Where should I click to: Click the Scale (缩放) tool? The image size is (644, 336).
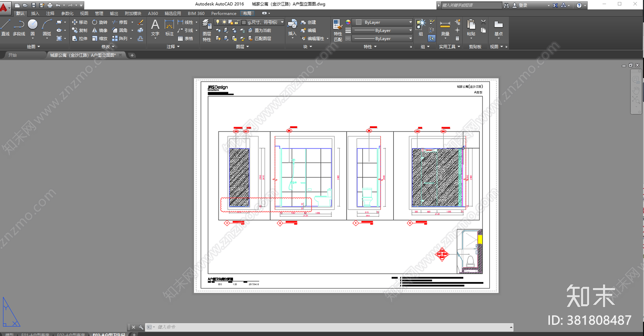coord(100,38)
